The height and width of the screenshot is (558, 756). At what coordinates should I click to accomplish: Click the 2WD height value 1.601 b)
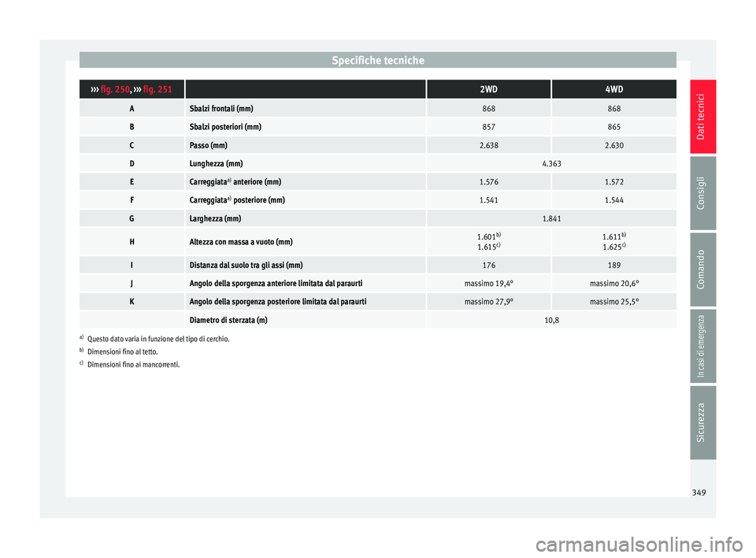click(x=489, y=236)
